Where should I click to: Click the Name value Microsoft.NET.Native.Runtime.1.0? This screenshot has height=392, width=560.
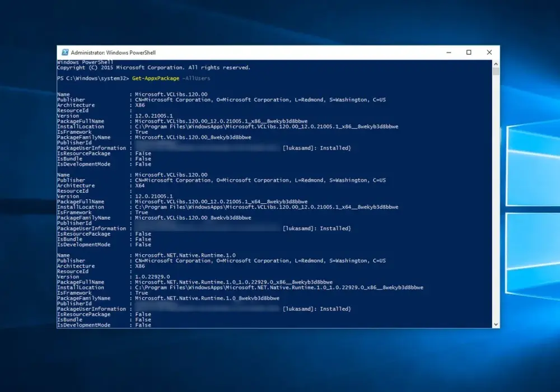[x=185, y=255]
